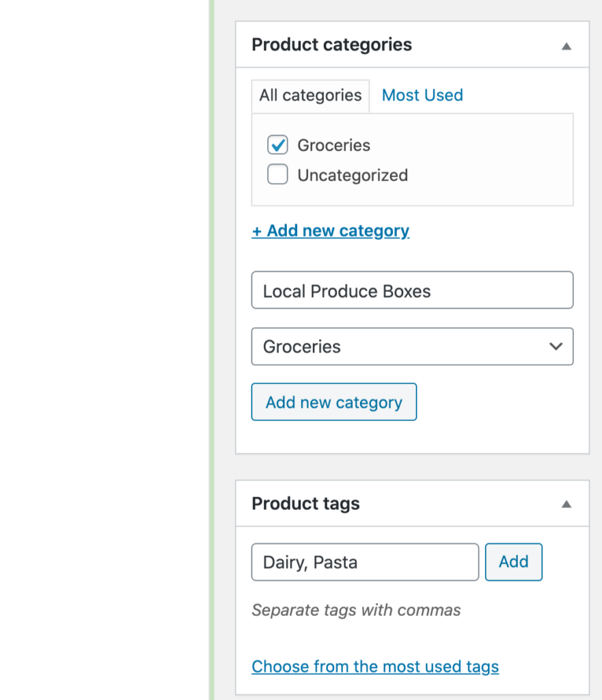Click the new category name field
Image resolution: width=602 pixels, height=700 pixels.
click(412, 290)
